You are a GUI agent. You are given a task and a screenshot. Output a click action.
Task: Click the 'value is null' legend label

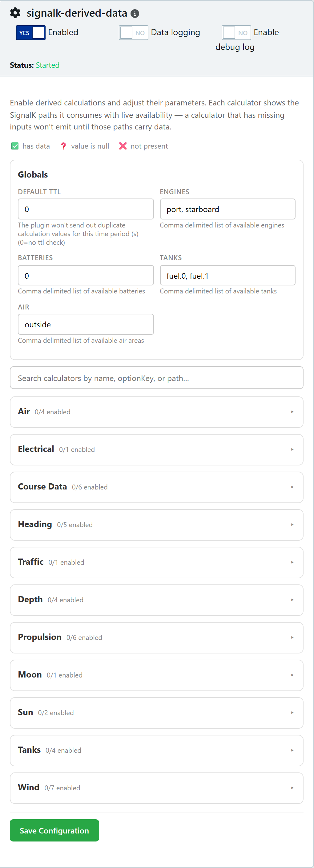point(90,146)
